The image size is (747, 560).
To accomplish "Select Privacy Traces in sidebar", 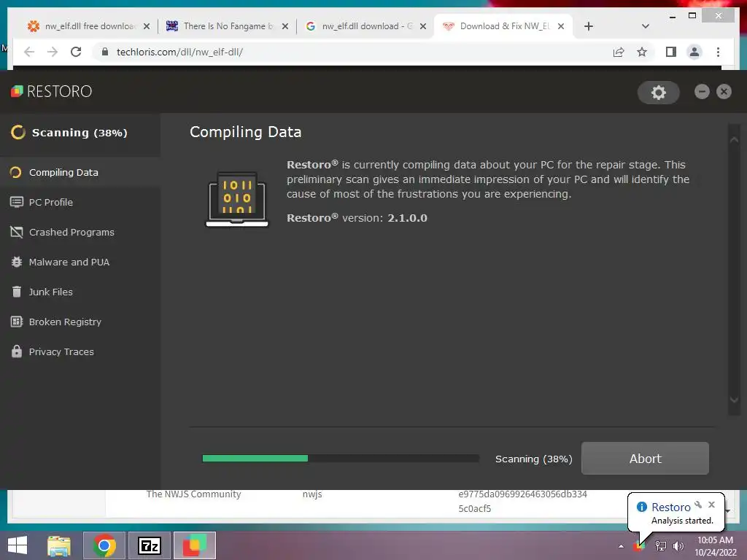I will tap(80, 352).
